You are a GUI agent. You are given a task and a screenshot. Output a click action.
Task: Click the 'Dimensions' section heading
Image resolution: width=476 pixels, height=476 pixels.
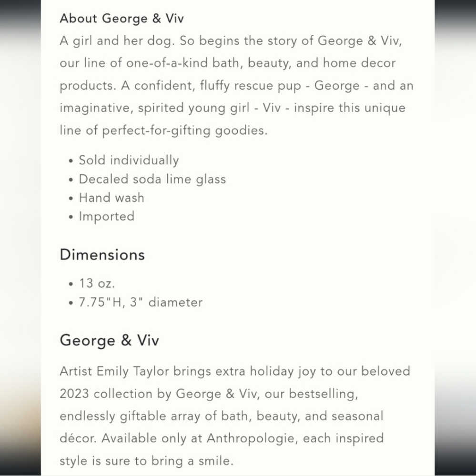pyautogui.click(x=102, y=254)
